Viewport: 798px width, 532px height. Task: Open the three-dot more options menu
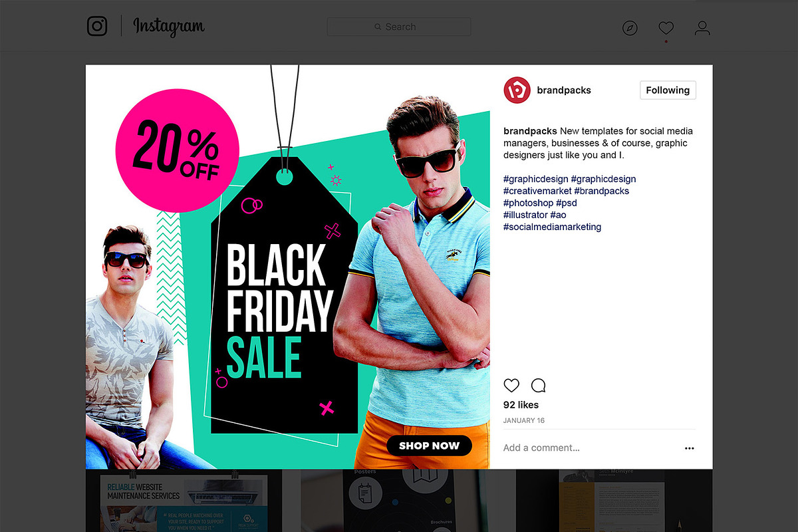click(690, 448)
